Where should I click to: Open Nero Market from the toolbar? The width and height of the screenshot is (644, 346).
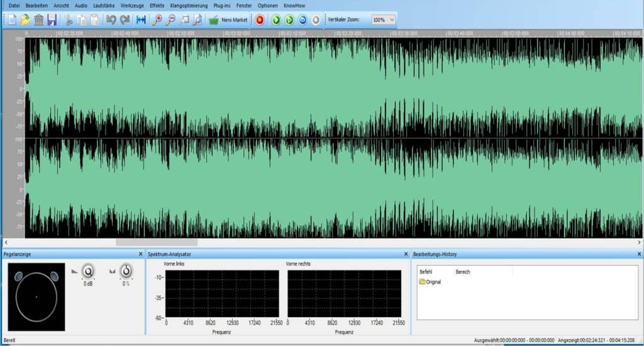pos(228,20)
